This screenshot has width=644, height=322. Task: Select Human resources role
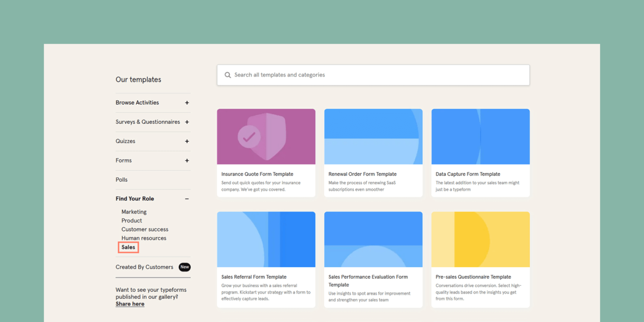[x=144, y=238]
